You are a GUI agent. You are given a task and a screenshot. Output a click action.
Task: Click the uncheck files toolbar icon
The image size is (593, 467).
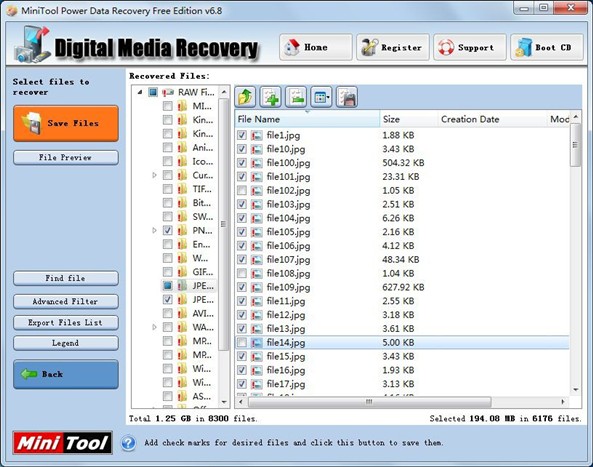pos(296,97)
